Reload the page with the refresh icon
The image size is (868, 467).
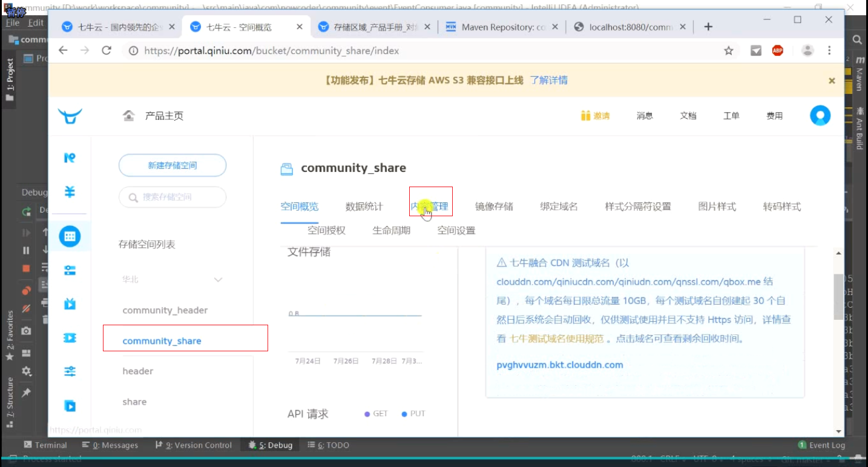pyautogui.click(x=107, y=51)
